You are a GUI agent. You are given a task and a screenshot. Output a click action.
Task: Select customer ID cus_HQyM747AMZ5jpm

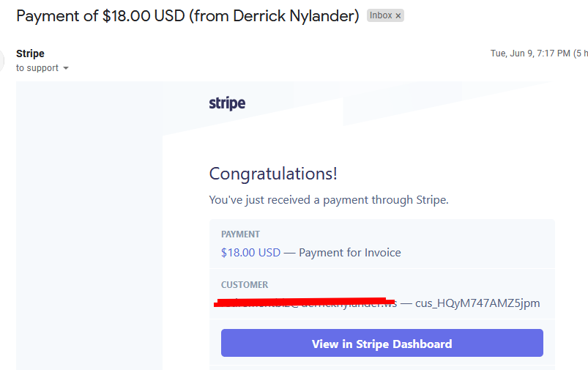477,303
